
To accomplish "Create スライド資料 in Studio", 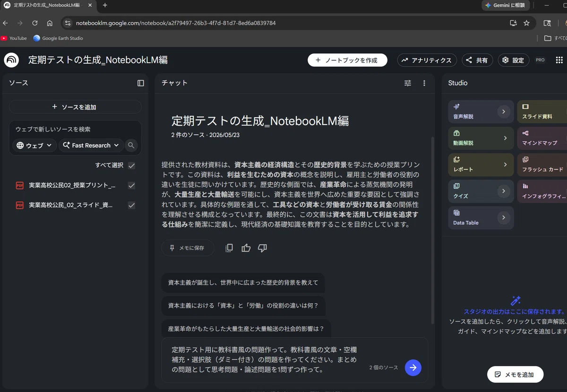I will [542, 112].
